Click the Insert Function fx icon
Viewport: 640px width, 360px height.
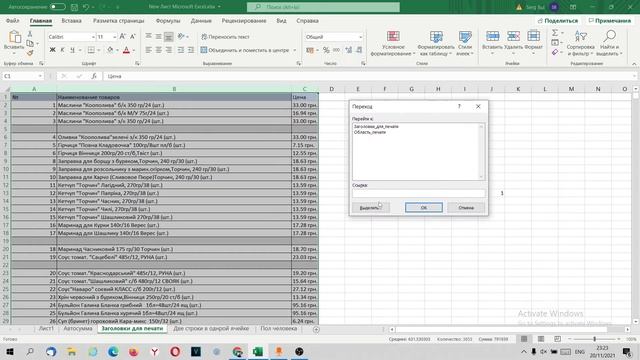click(x=94, y=76)
